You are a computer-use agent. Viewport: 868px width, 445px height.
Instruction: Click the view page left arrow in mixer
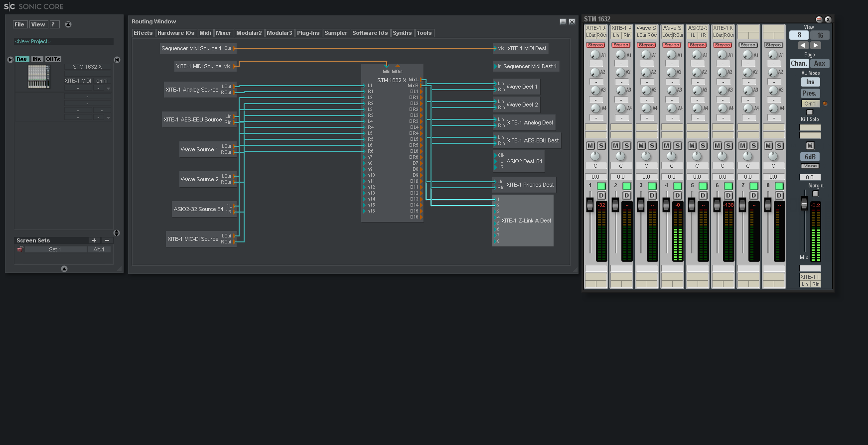pos(802,45)
